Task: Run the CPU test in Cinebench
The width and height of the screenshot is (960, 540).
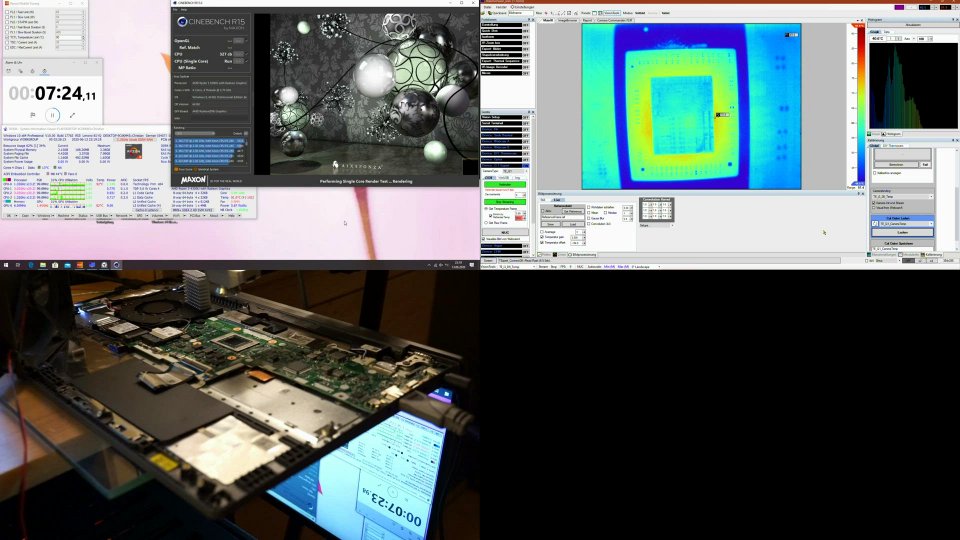Action: [x=238, y=54]
